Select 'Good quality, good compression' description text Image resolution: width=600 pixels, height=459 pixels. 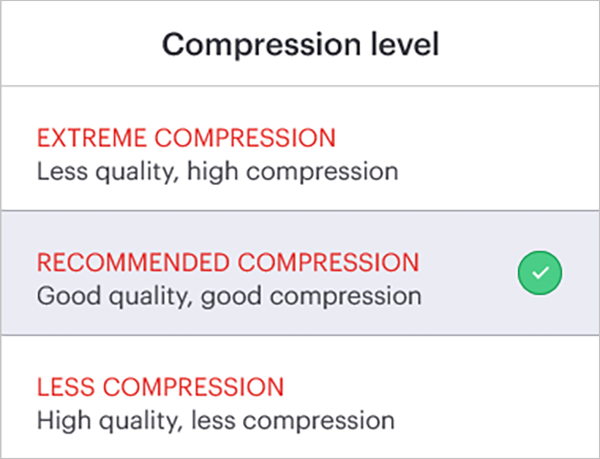pos(229,296)
